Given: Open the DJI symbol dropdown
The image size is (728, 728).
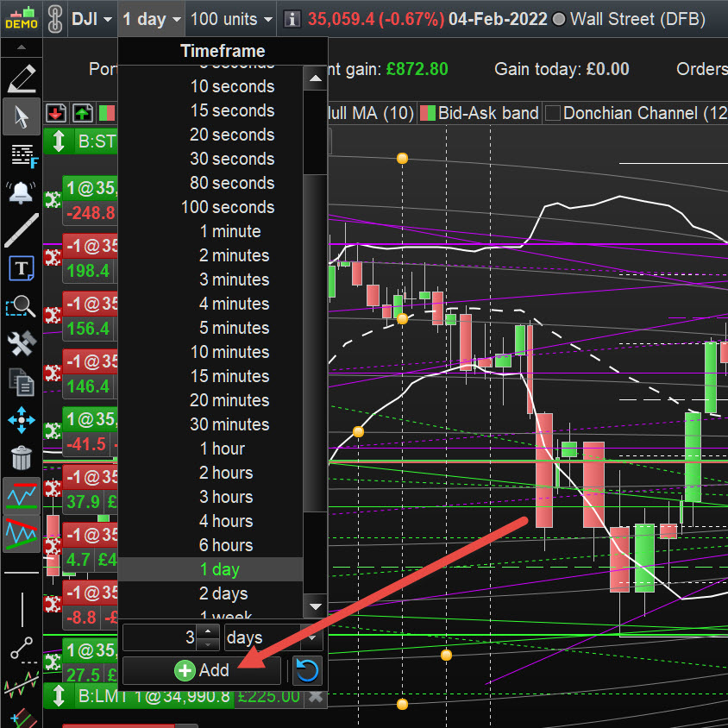Looking at the screenshot, I should (x=92, y=20).
